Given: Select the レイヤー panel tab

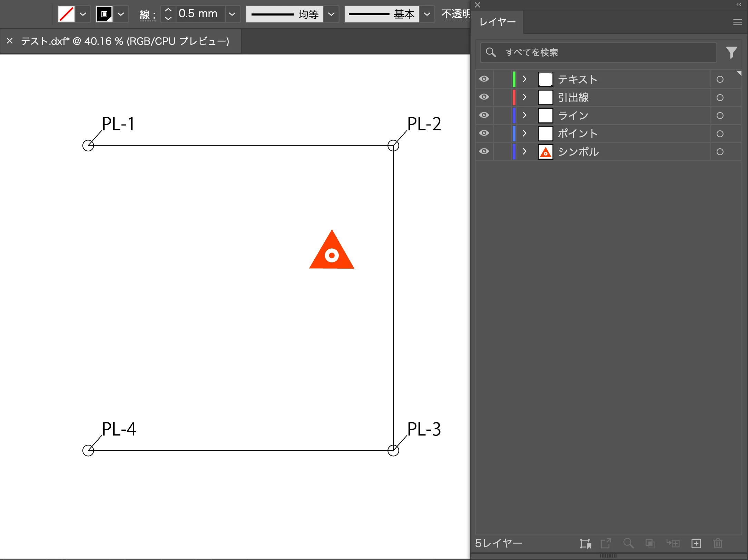Looking at the screenshot, I should point(498,22).
